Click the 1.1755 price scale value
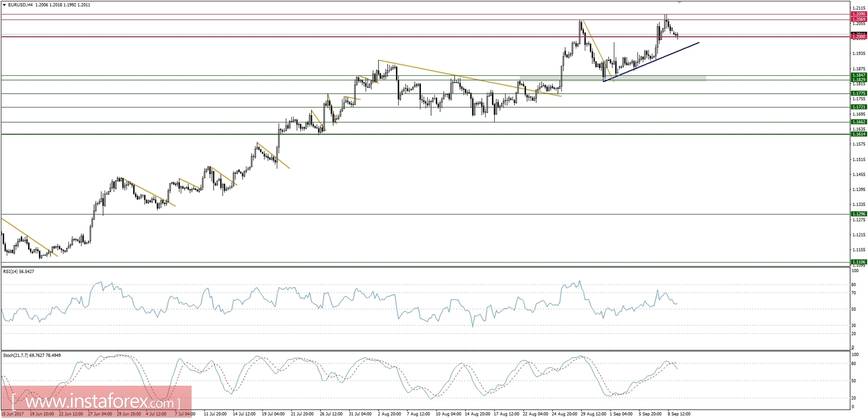Screen dimensions: 868x419 (859, 98)
